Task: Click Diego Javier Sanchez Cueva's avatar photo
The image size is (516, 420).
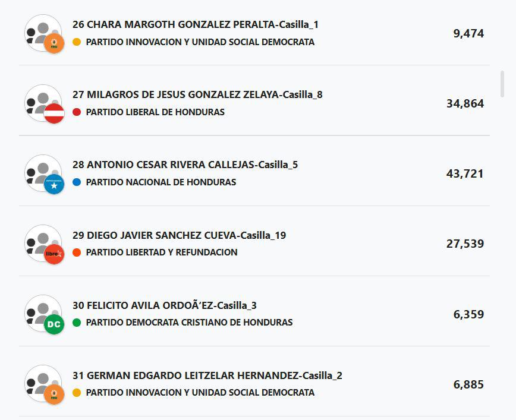Action: pyautogui.click(x=43, y=244)
